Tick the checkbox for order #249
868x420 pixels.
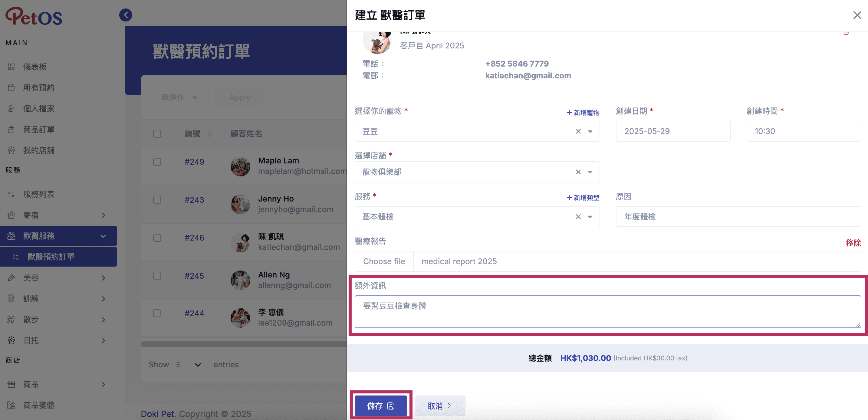coord(157,162)
